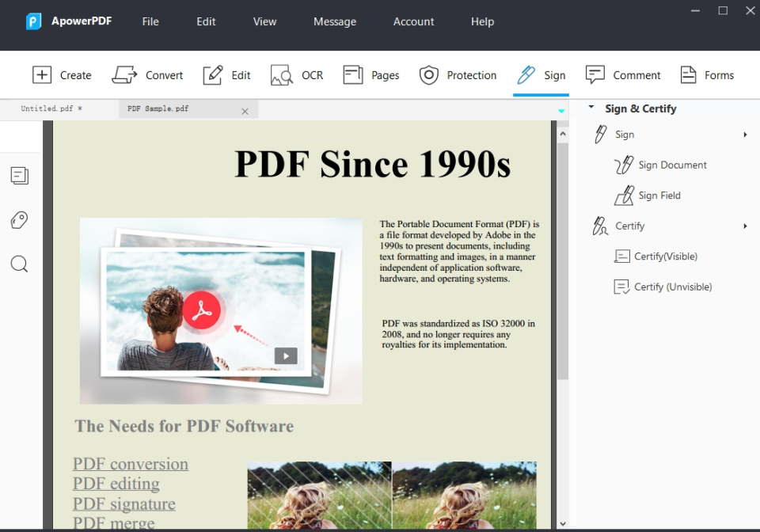The image size is (760, 532).
Task: Expand the Certify options submenu
Action: [x=744, y=226]
